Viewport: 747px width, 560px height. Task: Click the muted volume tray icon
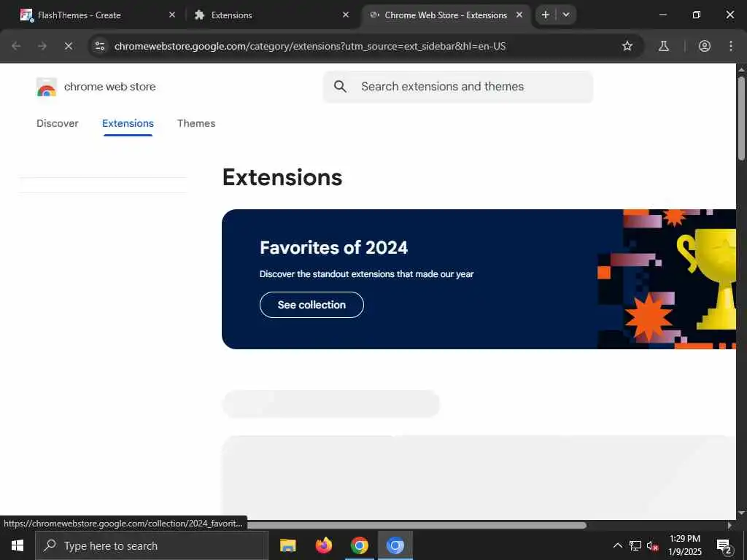pyautogui.click(x=653, y=545)
